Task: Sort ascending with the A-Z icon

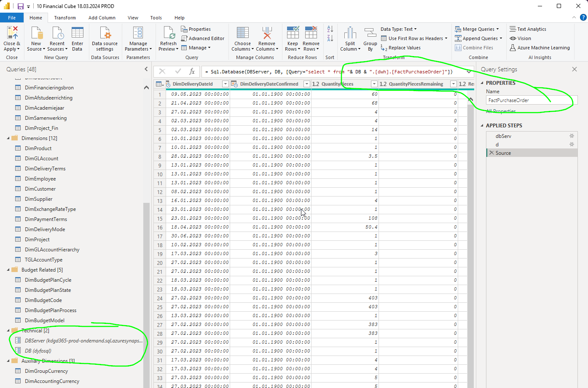Action: 330,29
